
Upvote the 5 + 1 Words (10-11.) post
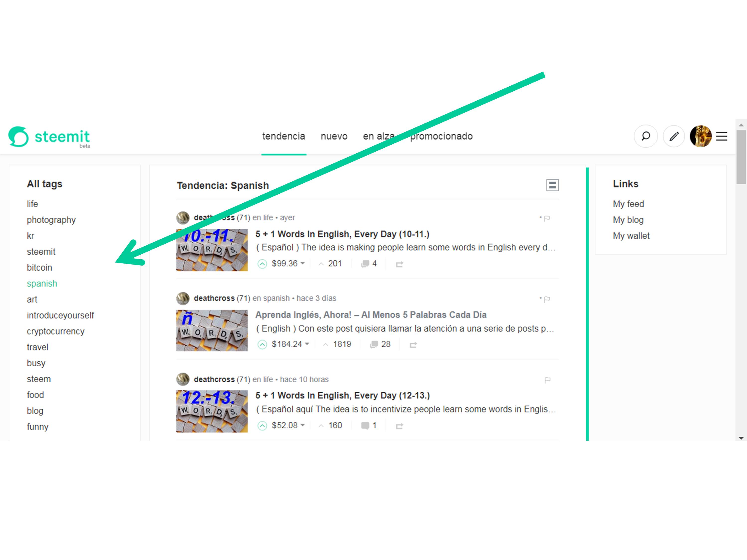click(262, 264)
